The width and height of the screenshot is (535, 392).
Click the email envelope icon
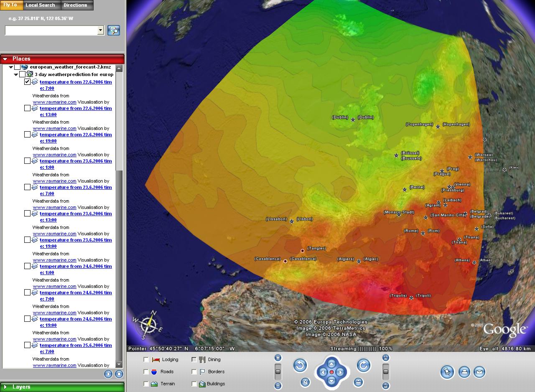(479, 372)
